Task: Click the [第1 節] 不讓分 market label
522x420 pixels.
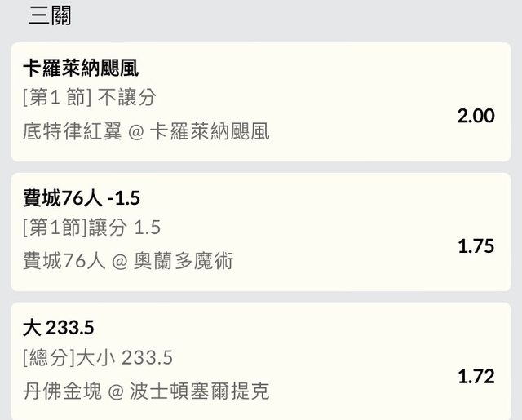Action: tap(90, 99)
